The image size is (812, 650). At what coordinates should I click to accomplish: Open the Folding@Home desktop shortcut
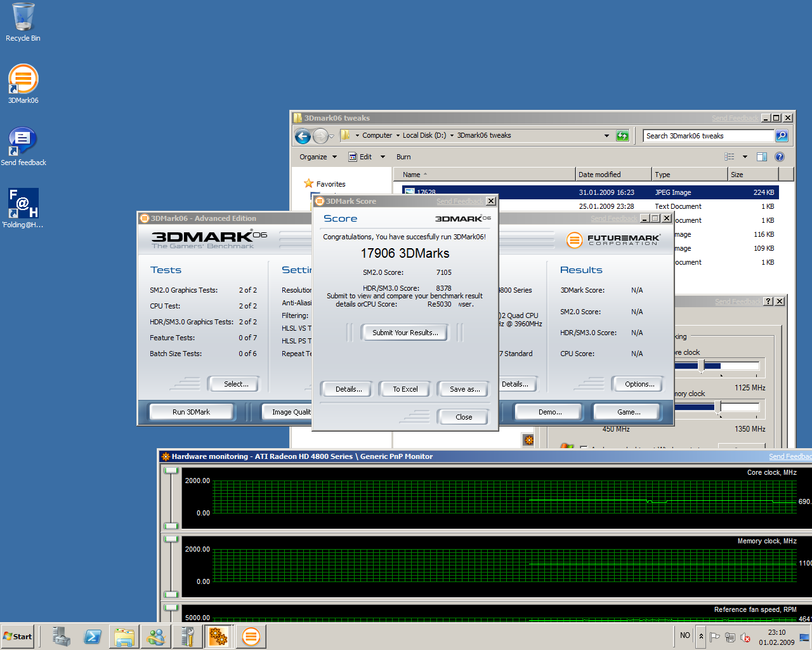pos(23,208)
